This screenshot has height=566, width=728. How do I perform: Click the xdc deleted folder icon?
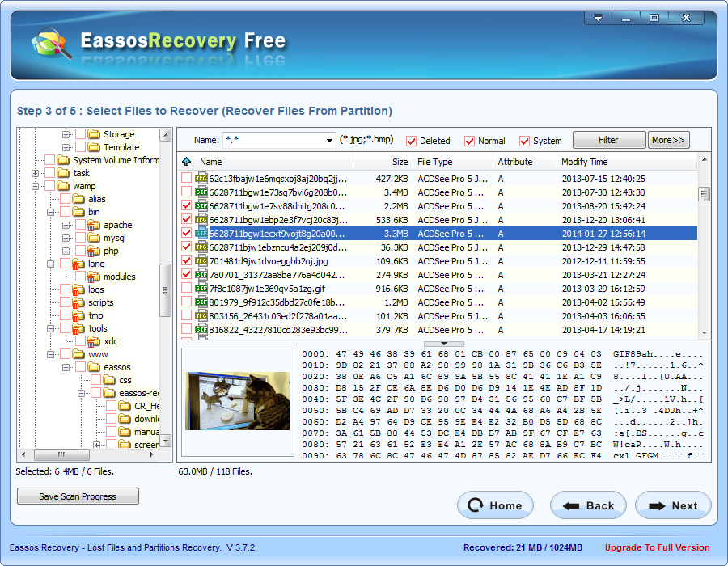click(94, 342)
